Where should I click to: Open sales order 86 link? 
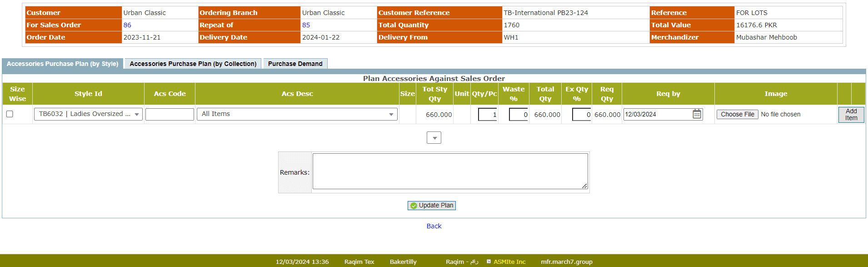(x=127, y=25)
